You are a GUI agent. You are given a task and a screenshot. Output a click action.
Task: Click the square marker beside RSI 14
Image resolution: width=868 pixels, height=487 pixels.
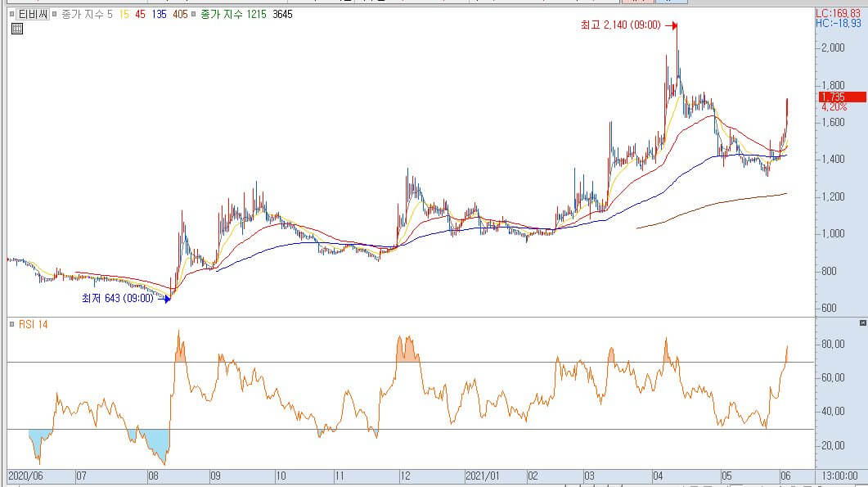[11, 324]
